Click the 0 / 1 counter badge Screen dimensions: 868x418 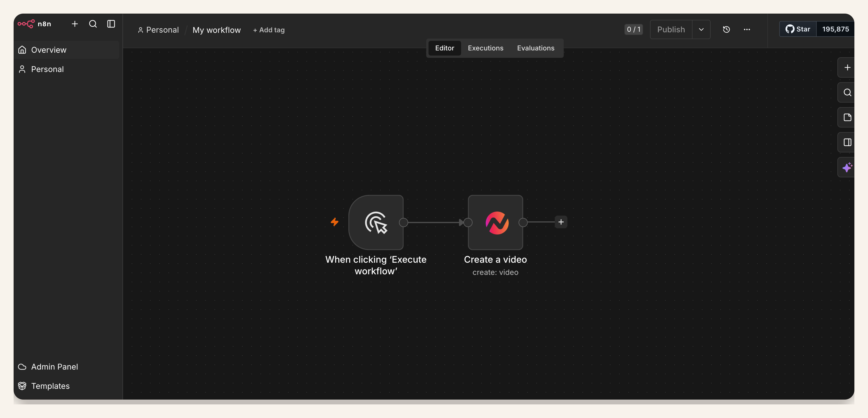[634, 30]
